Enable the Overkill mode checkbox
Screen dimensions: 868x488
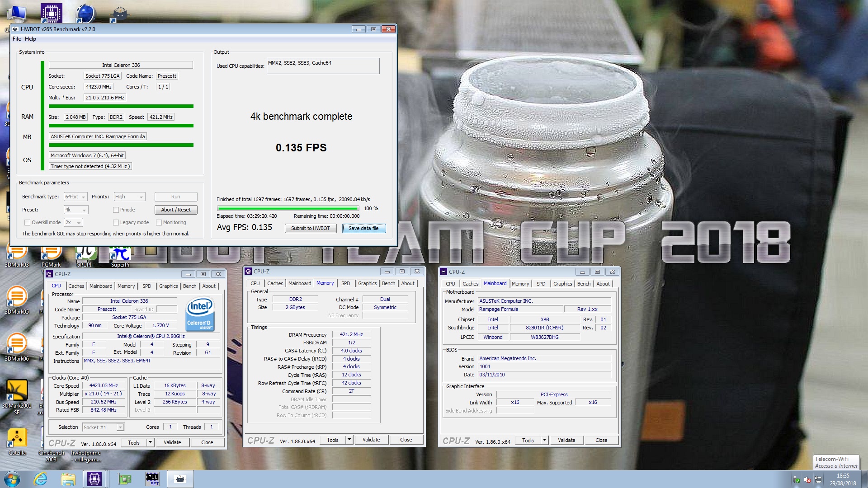(27, 222)
